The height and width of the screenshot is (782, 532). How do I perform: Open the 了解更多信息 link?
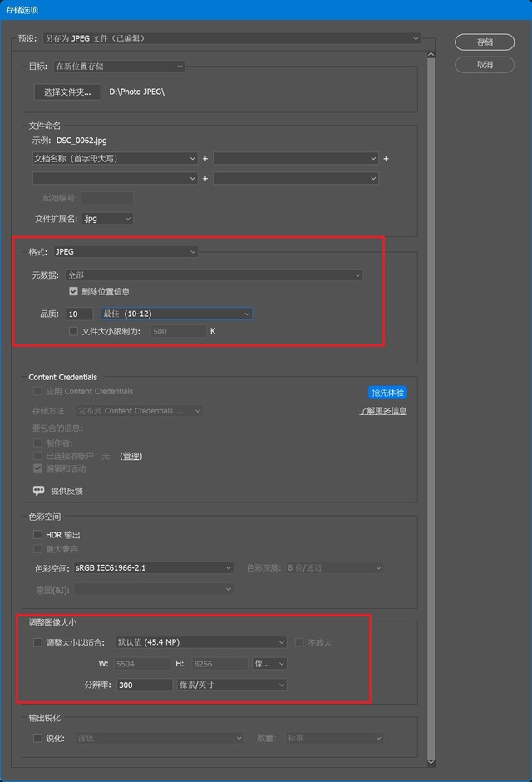pos(382,411)
